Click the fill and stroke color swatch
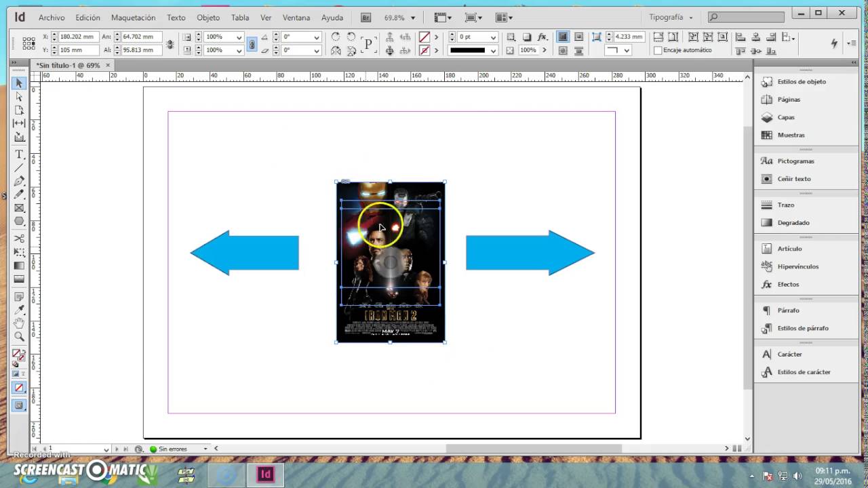868x488 pixels. click(x=18, y=355)
